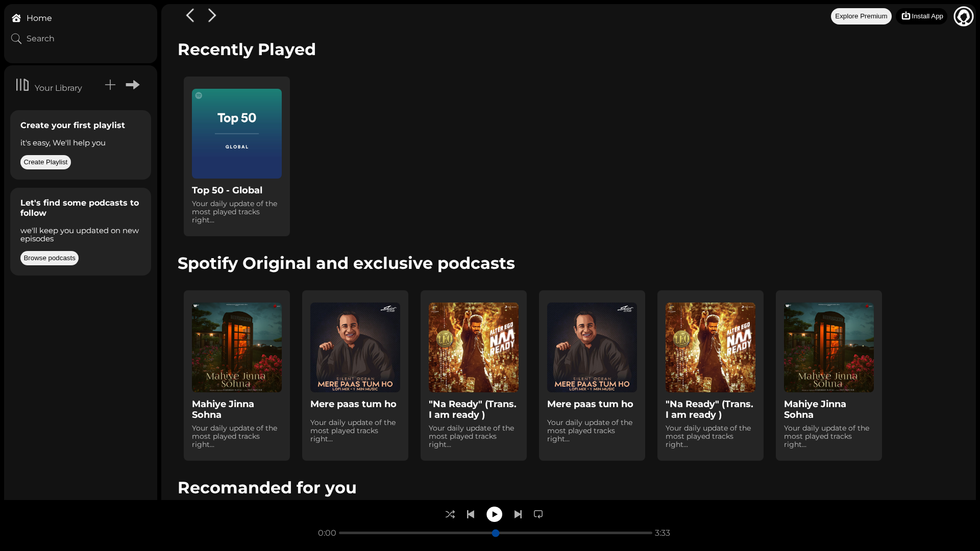980x551 pixels.
Task: Click the 0:00 elapsed time label
Action: (327, 533)
